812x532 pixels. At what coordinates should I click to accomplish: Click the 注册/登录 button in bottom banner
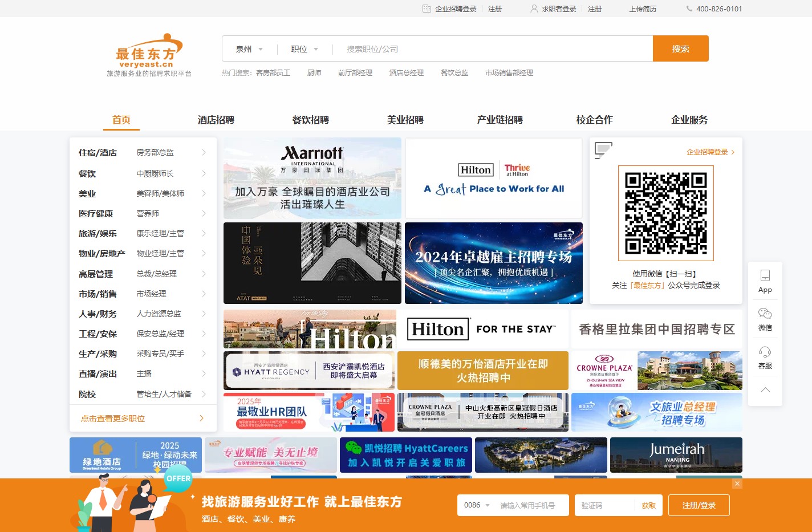point(699,505)
